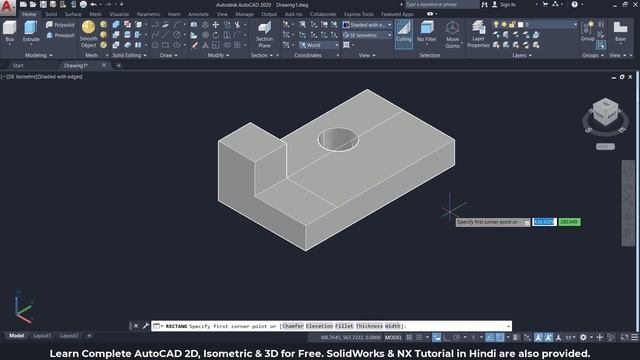
Task: Click the Box solid tool
Action: tap(9, 32)
